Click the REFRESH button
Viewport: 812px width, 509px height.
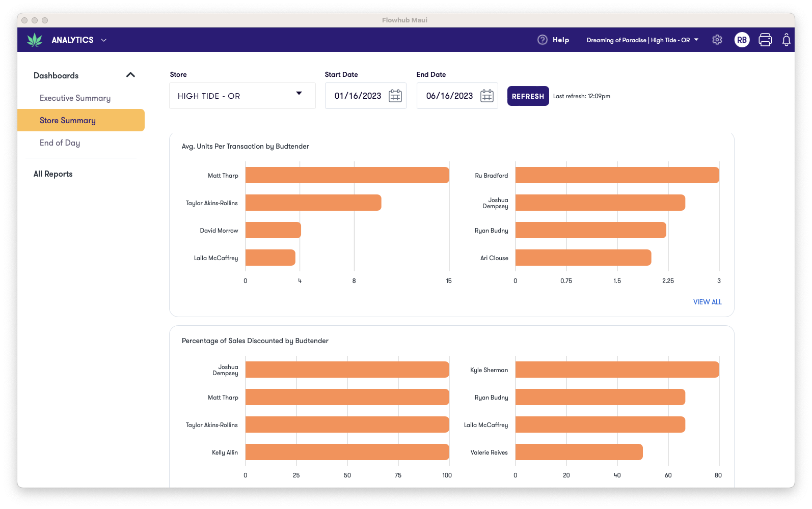[x=528, y=96]
